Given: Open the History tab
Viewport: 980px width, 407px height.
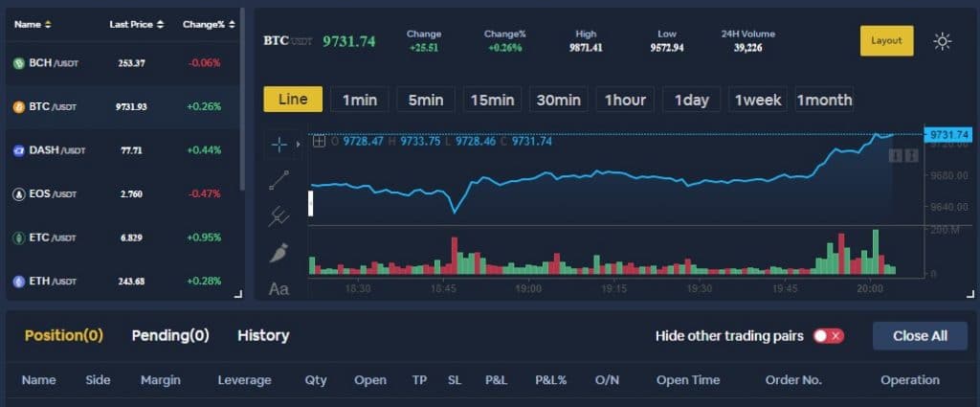Looking at the screenshot, I should (x=263, y=336).
